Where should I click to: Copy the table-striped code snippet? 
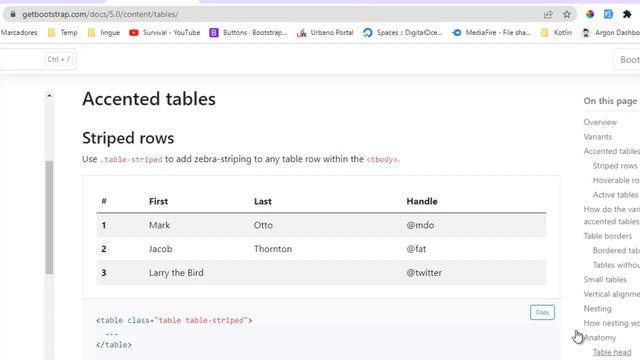(x=542, y=312)
